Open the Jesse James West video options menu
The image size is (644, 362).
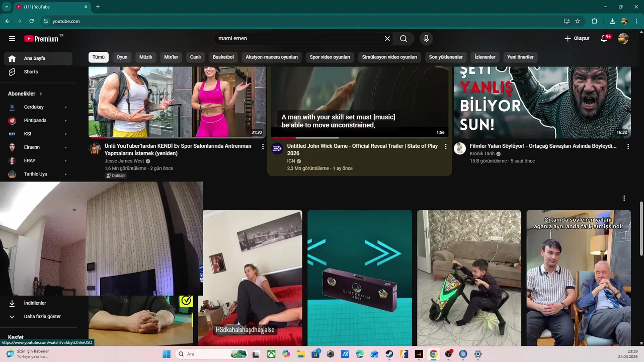[x=263, y=146]
